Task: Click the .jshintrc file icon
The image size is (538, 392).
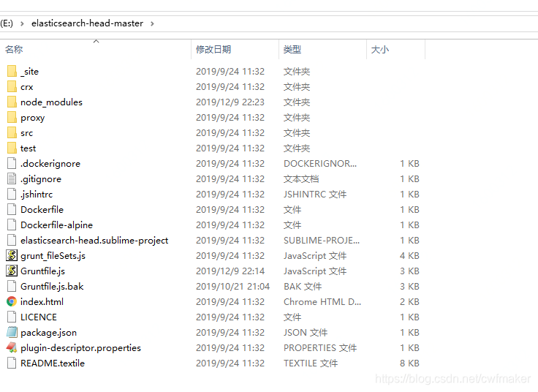Action: [12, 195]
